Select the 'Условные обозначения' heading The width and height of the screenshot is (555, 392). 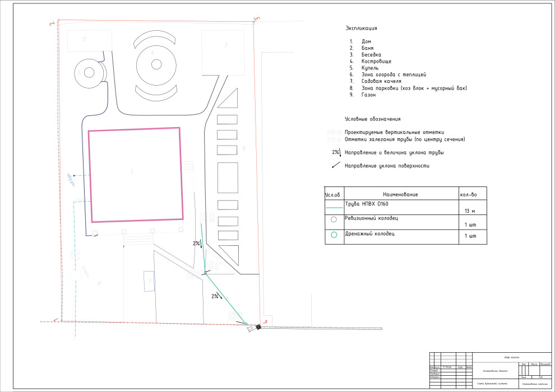click(373, 119)
